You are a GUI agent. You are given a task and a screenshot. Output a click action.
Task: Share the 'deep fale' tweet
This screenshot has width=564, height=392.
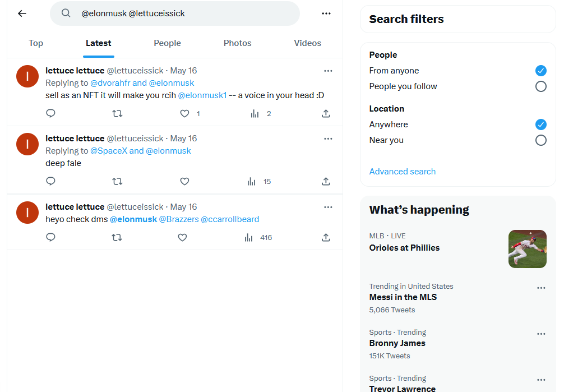click(x=326, y=182)
